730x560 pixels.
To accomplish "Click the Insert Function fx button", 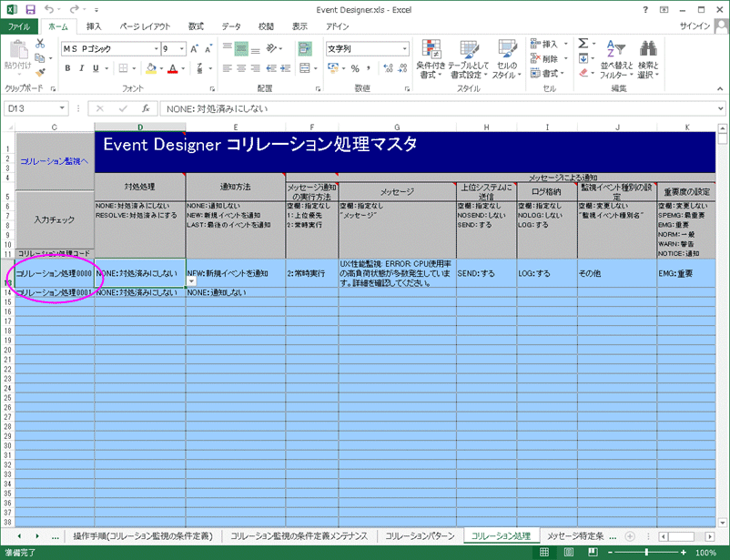I will 146,108.
